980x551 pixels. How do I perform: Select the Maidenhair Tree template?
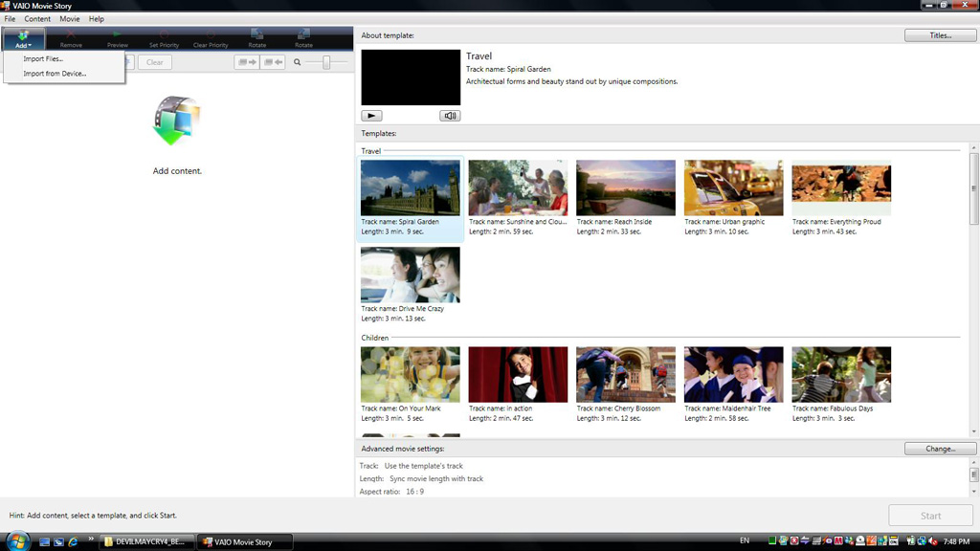click(x=733, y=385)
